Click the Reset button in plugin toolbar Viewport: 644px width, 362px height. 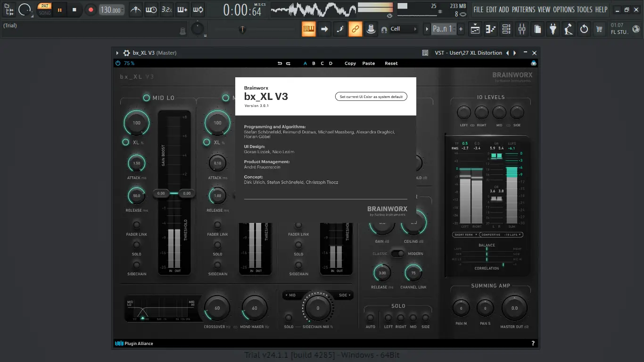[x=391, y=63]
